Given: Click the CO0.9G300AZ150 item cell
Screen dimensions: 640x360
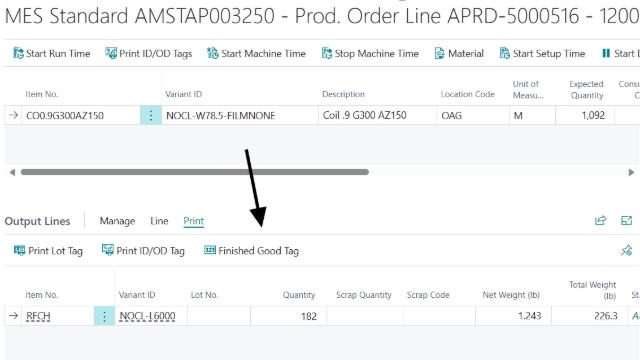Looking at the screenshot, I should coord(81,116).
